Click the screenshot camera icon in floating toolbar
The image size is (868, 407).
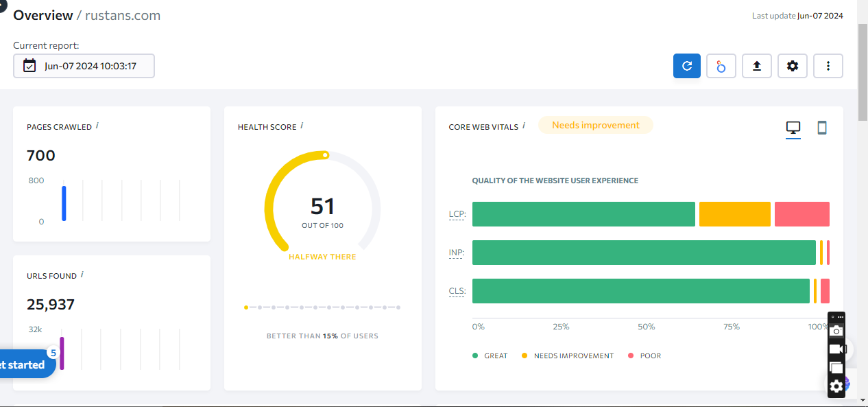[836, 330]
